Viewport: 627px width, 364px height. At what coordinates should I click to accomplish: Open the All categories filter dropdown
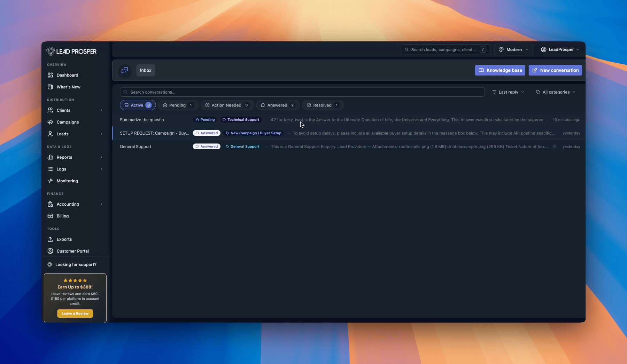click(556, 92)
